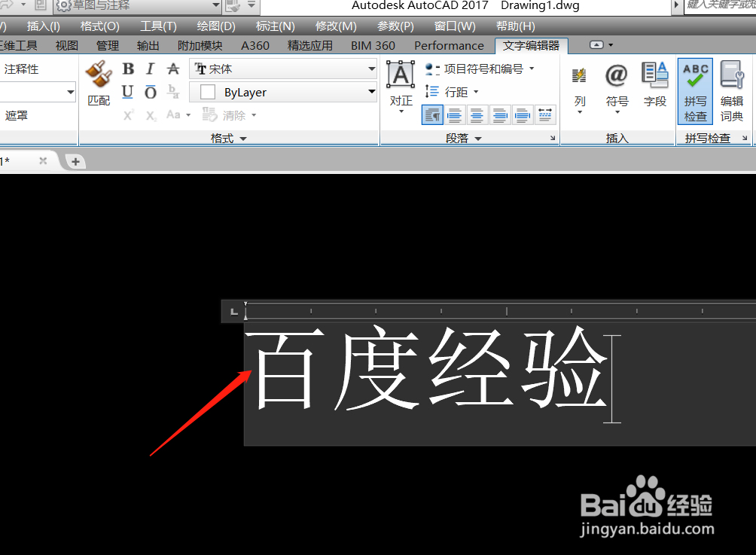Apply Superscript formatting

(x=128, y=116)
